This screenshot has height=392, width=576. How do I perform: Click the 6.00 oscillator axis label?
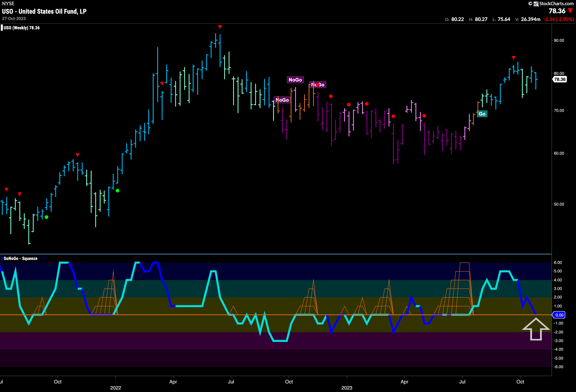(x=558, y=262)
